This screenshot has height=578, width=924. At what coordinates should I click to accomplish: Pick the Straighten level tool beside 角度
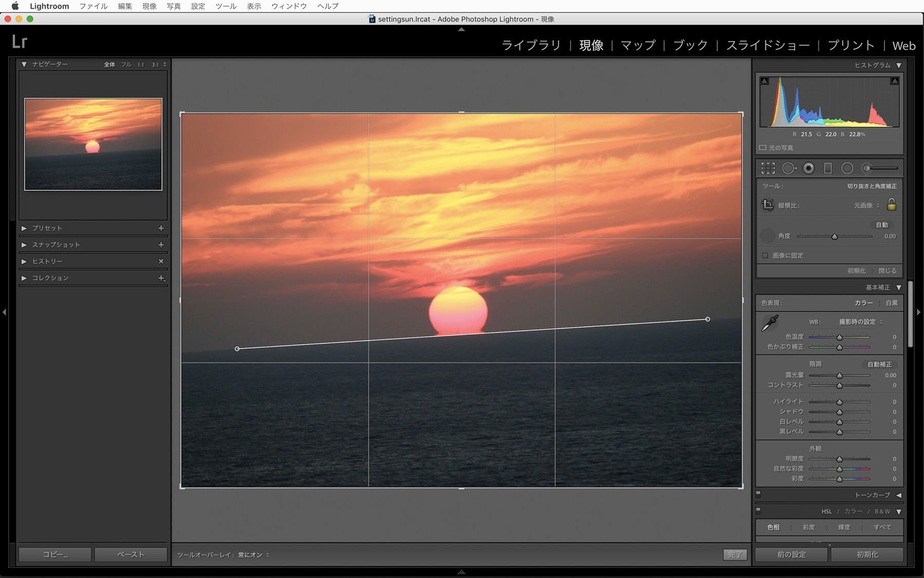click(x=767, y=236)
